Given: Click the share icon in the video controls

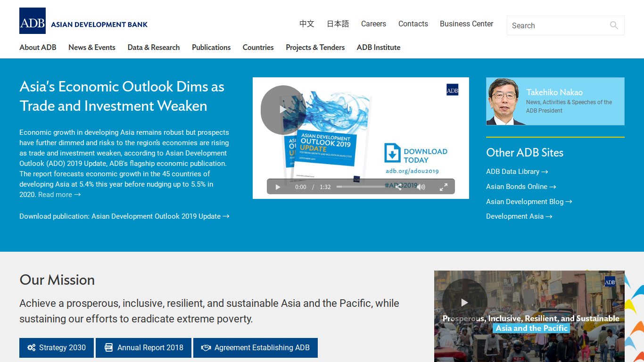Looking at the screenshot, I should coord(398,187).
